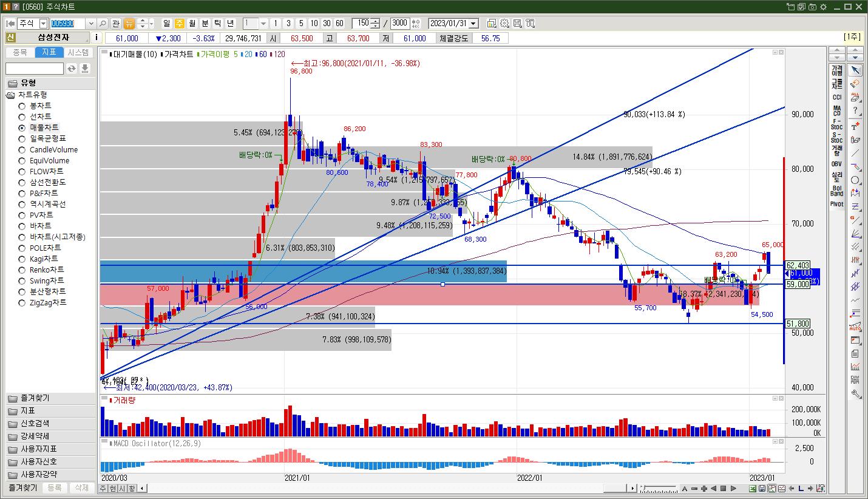Select the Renko차트 chart type
This screenshot has width=868, height=499.
pyautogui.click(x=41, y=270)
